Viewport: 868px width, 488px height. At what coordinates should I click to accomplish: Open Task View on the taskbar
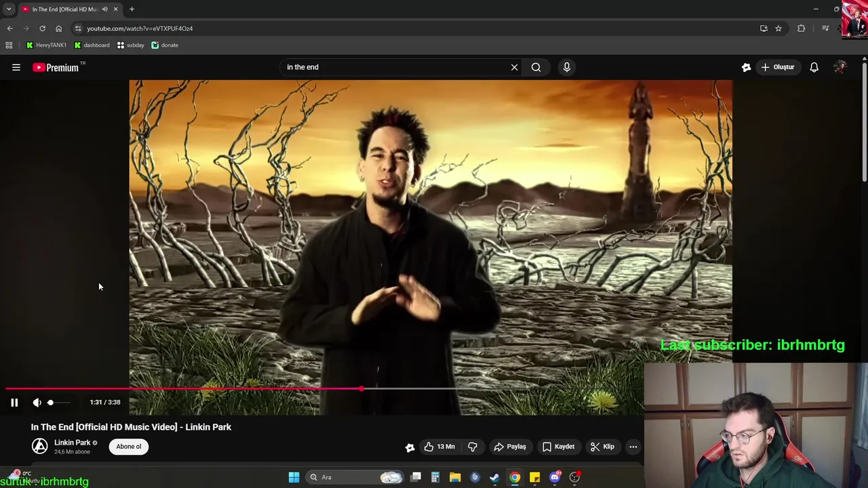416,477
